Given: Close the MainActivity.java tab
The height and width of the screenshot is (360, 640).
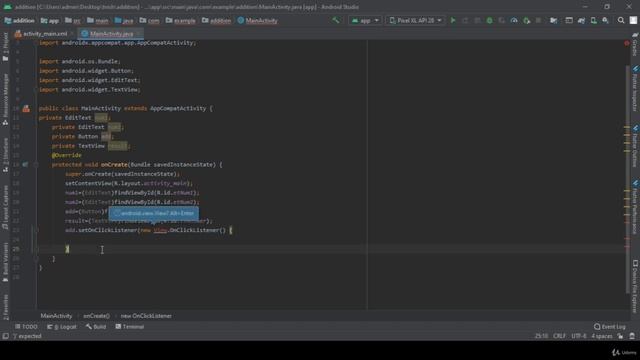Looking at the screenshot, I should pyautogui.click(x=139, y=34).
